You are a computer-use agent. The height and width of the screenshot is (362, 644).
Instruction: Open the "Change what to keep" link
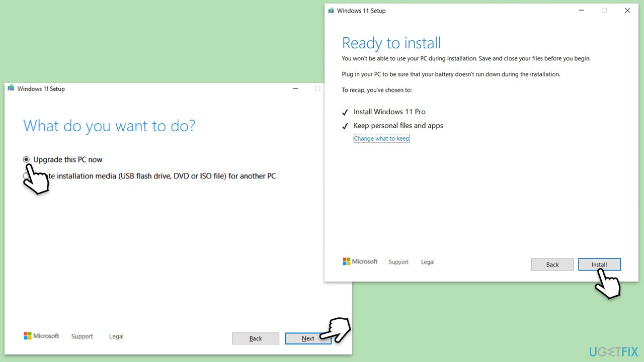[381, 138]
